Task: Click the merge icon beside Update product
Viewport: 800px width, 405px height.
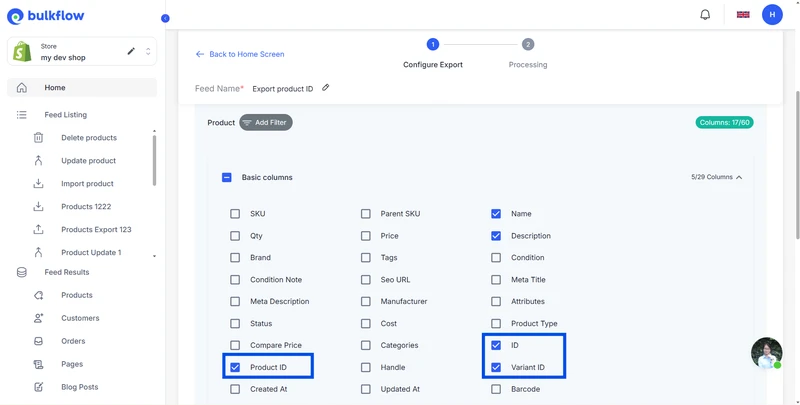Action: 38,161
